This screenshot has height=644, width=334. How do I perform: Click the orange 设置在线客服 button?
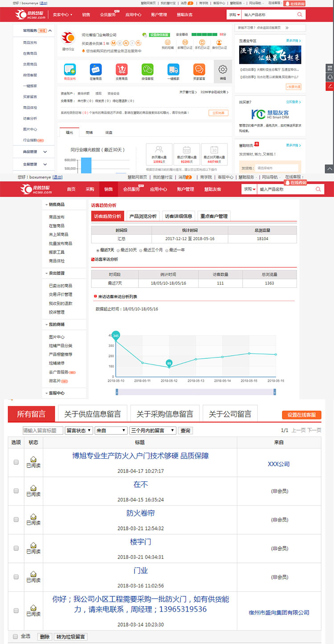click(x=301, y=415)
